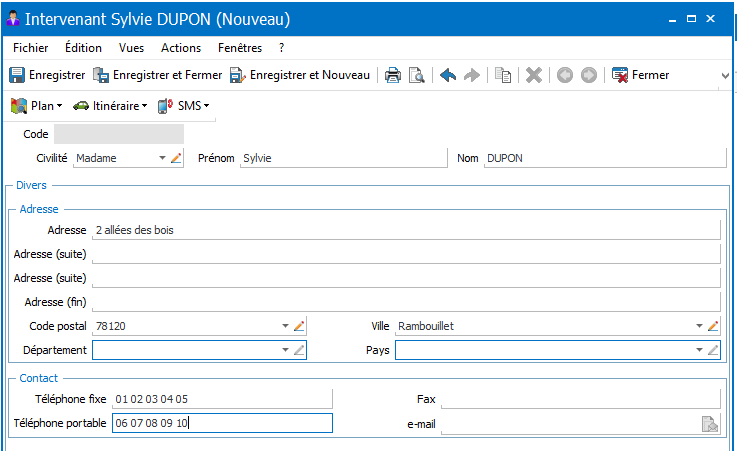Viewport: 737px width, 451px height.
Task: Open the Vues menu
Action: (x=131, y=48)
